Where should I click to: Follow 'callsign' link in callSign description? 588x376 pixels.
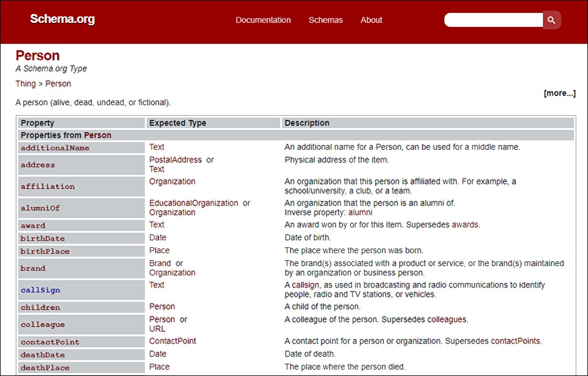(306, 285)
